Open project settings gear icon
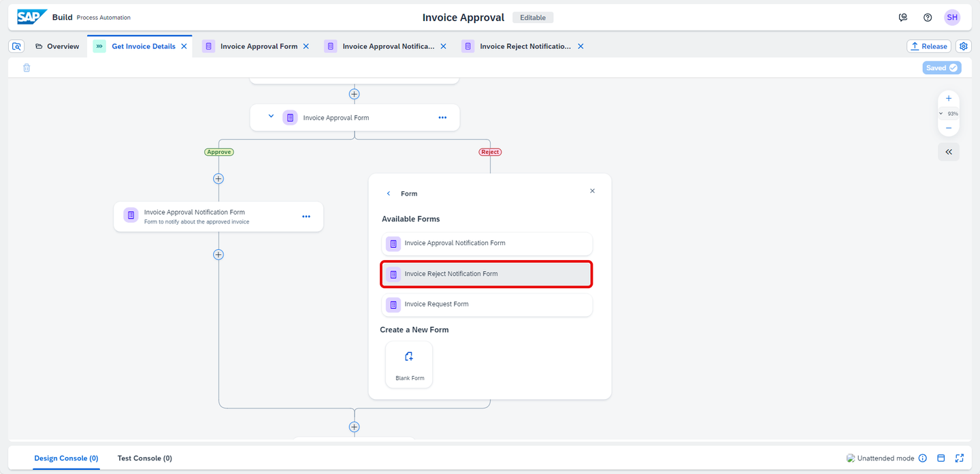 point(964,46)
